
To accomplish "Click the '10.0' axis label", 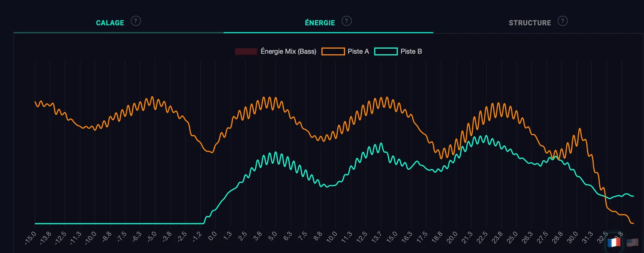I will click(332, 237).
